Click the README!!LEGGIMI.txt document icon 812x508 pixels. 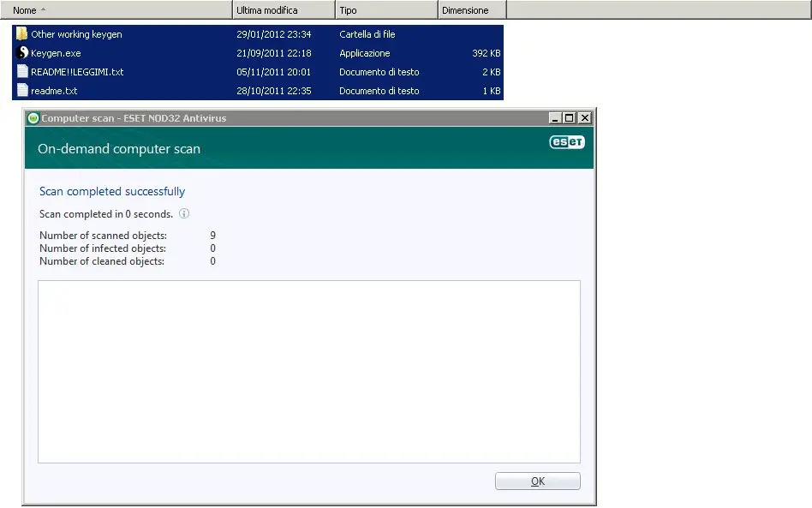pyautogui.click(x=22, y=71)
